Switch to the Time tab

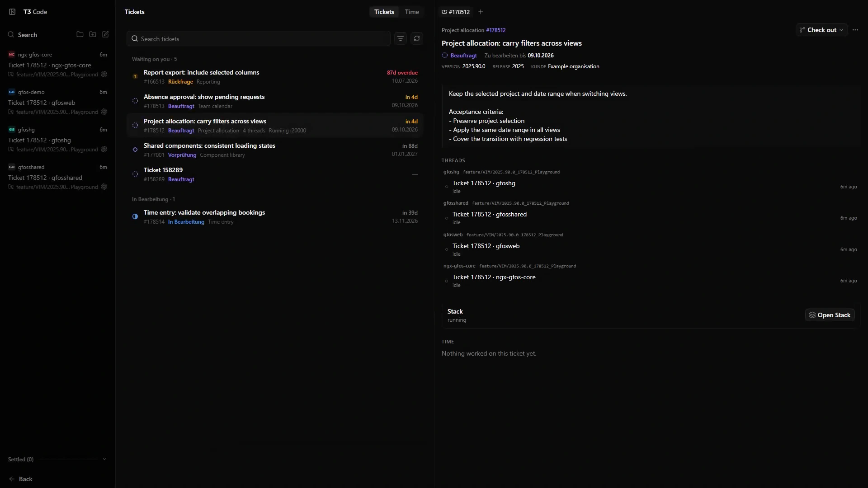(412, 12)
